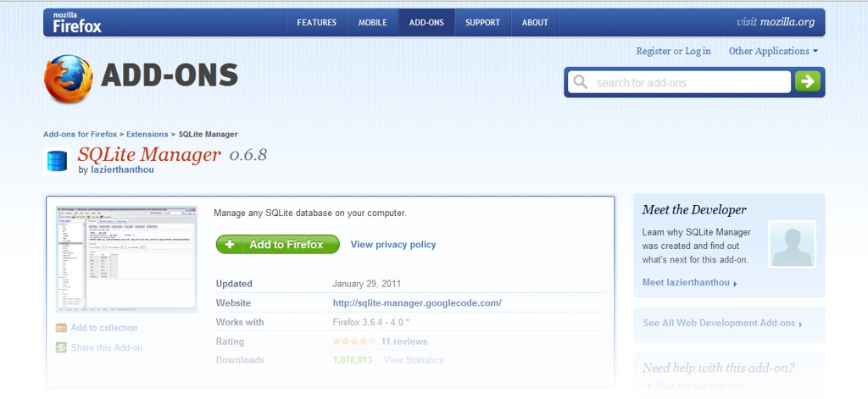Viewport: 868px width, 399px height.
Task: Visit the sqlite-manager.googlecode.com website link
Action: click(x=417, y=303)
